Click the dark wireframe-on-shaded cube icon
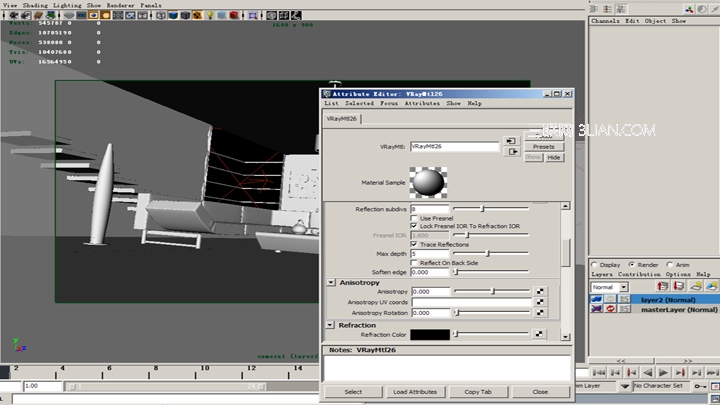This screenshot has height=405, width=720. point(185,15)
